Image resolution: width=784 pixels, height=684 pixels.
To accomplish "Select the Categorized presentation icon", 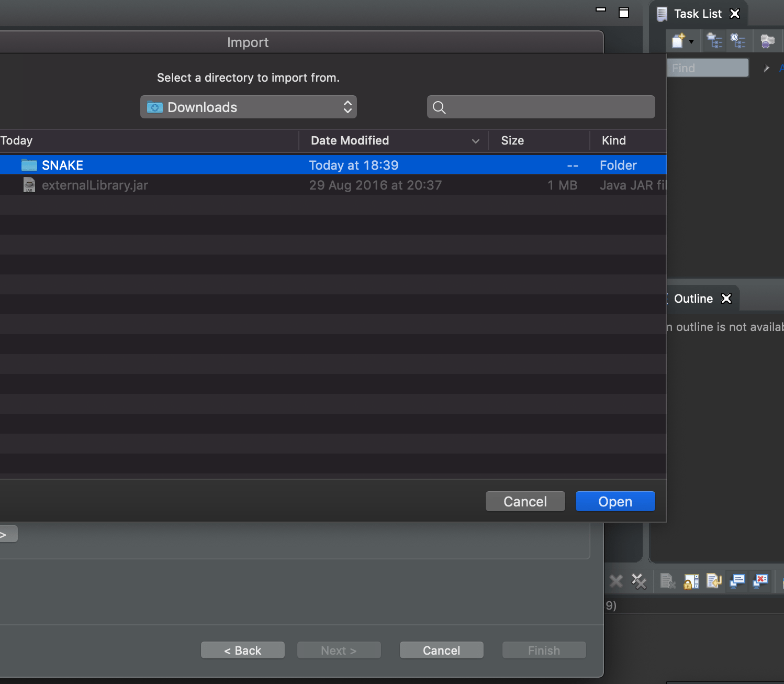I will click(714, 41).
